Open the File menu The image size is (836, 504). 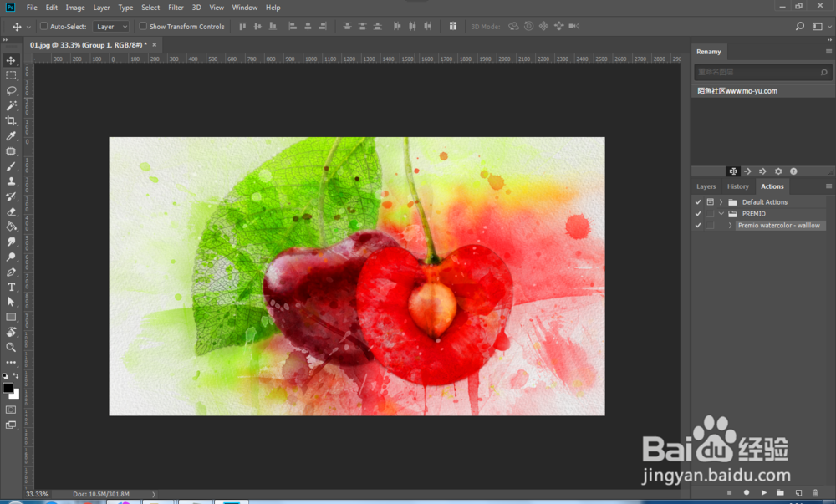[32, 8]
